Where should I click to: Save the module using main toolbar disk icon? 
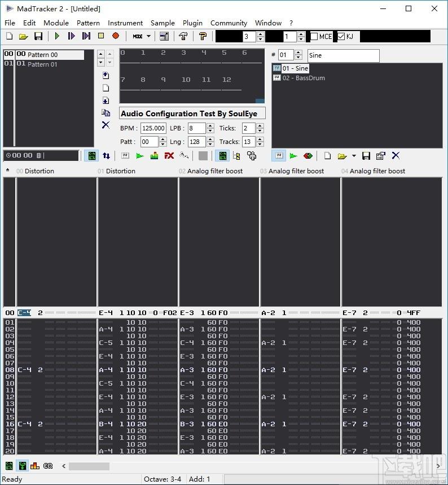tap(38, 36)
